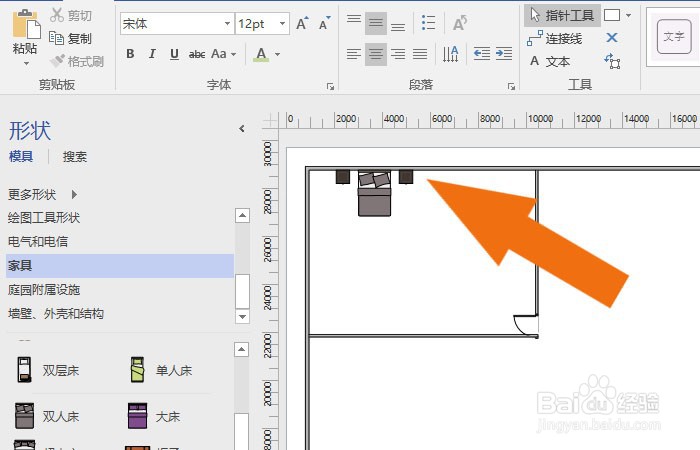
Task: Click the rotate text icon
Action: (460, 23)
